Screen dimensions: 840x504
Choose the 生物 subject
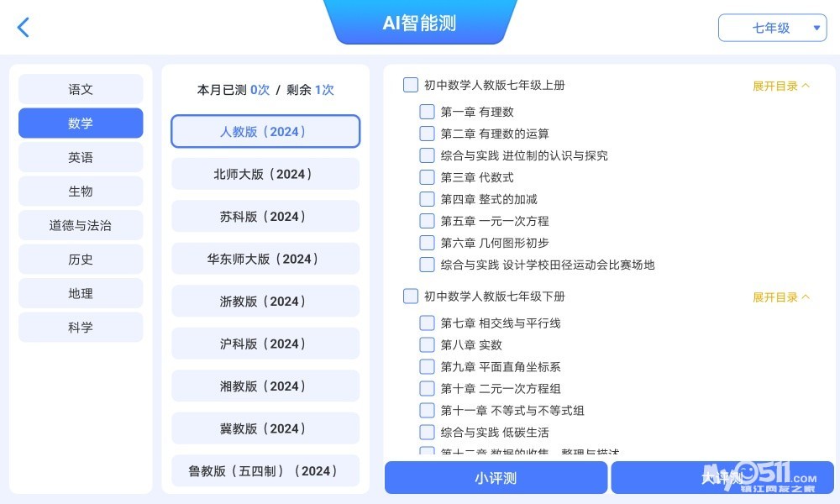81,192
